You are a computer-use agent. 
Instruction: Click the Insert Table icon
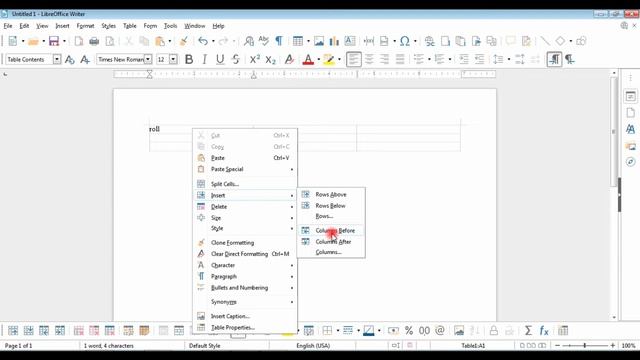[x=298, y=41]
